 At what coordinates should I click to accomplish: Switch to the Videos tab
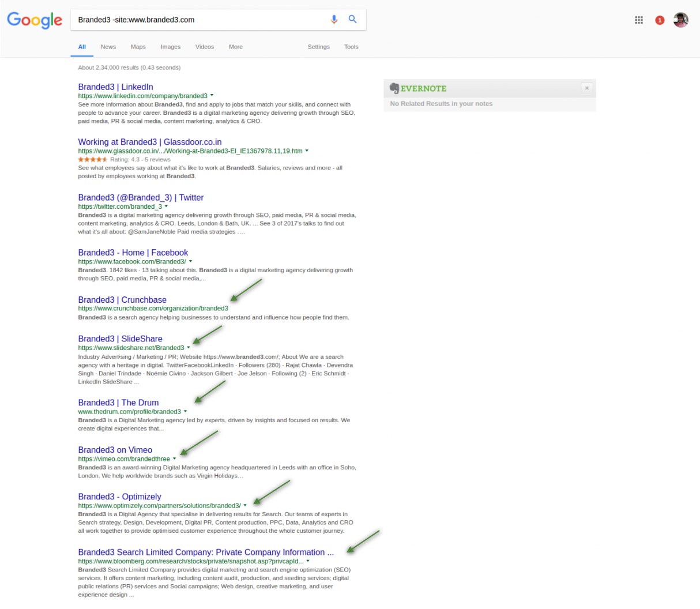coord(204,47)
